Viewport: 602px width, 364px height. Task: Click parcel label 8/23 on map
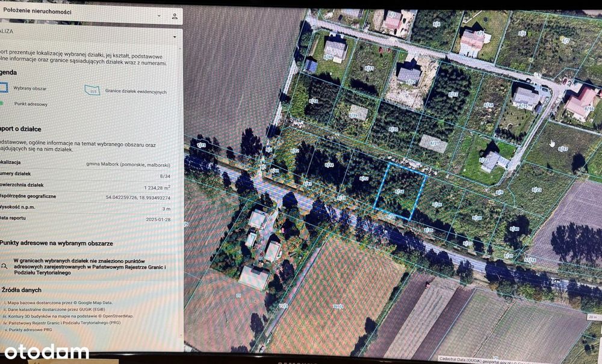[x=537, y=190]
